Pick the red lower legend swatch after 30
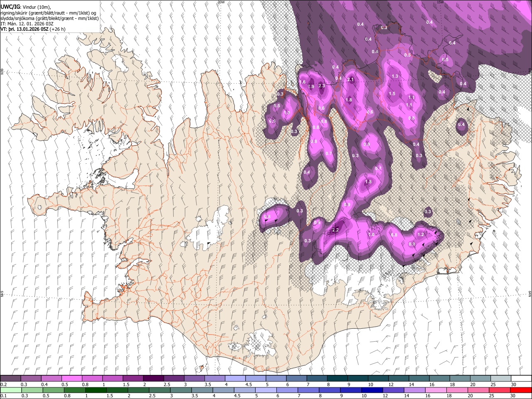The image size is (532, 399). (x=521, y=390)
